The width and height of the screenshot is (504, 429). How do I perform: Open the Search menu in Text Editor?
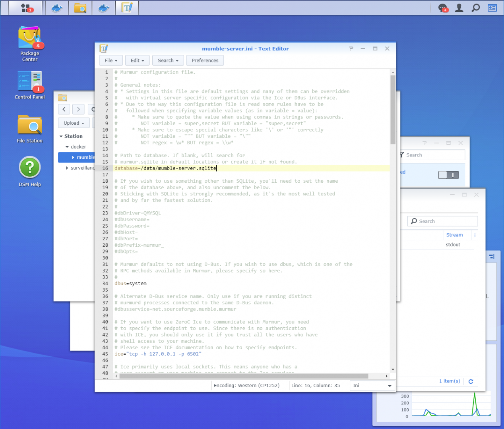point(167,60)
